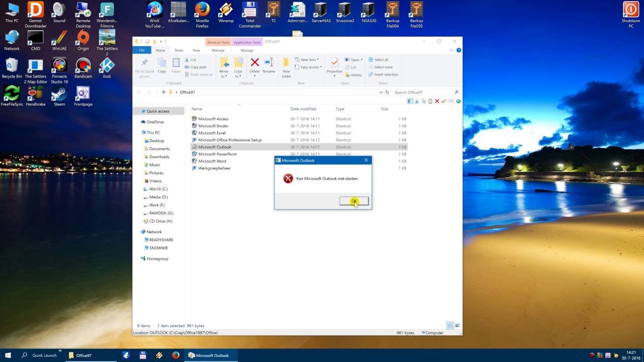Open Application Tools Manage tab
Image resolution: width=644 pixels, height=362 pixels.
247,50
